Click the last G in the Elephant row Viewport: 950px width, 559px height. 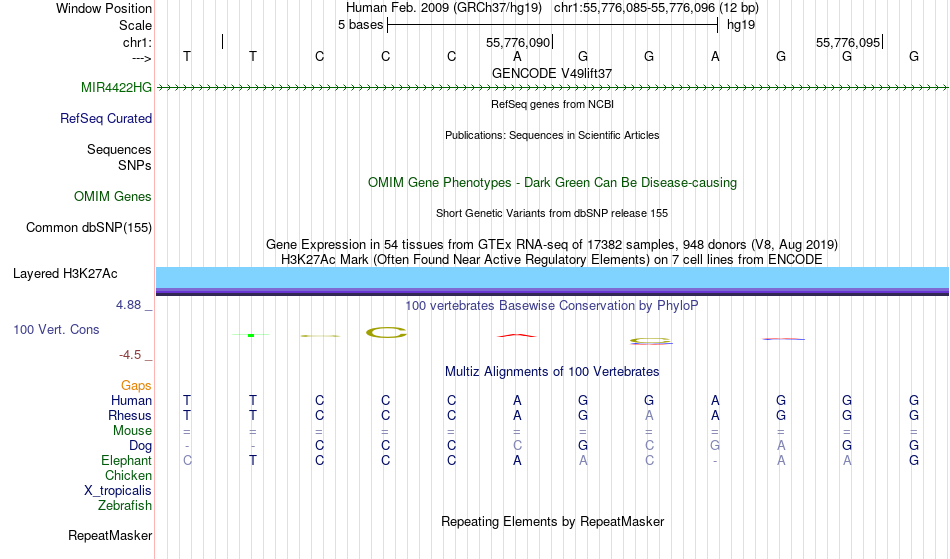[x=914, y=460]
